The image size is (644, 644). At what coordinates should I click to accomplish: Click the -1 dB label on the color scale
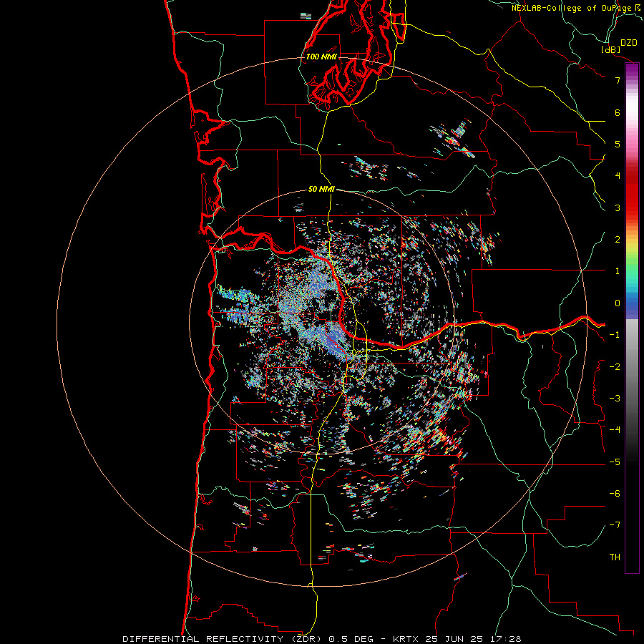[x=615, y=335]
